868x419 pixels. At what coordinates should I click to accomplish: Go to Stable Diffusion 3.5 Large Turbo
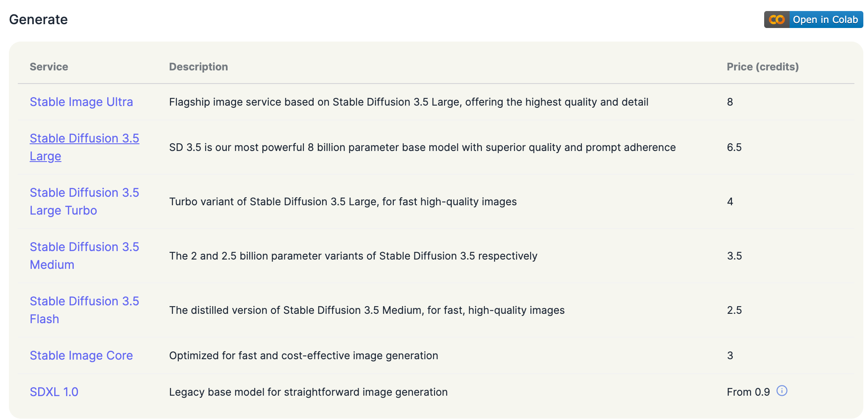(84, 201)
